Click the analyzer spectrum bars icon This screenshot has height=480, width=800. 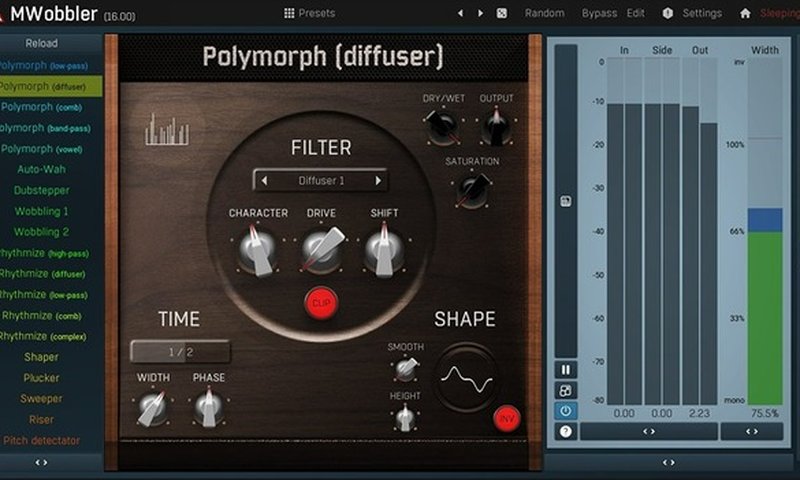[x=167, y=131]
